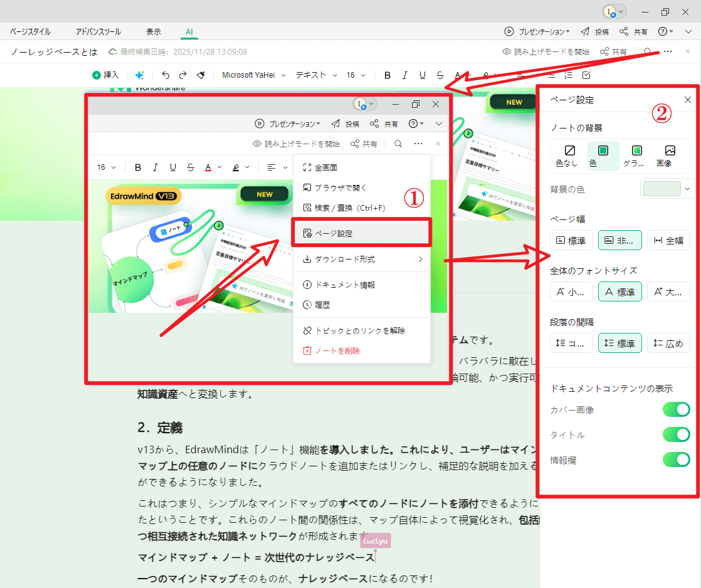Turn off the 情報欄 toggle
701x588 pixels.
click(x=676, y=459)
